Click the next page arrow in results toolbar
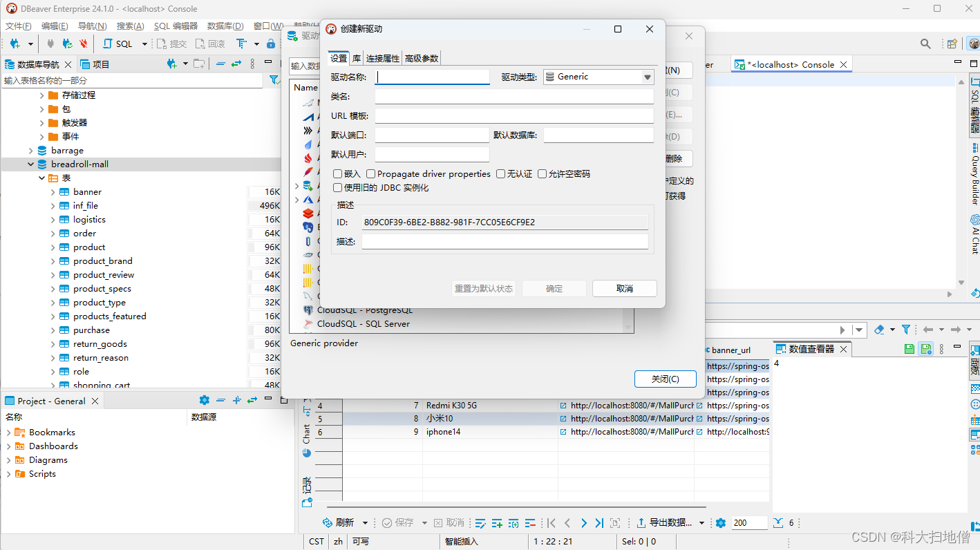 (583, 523)
